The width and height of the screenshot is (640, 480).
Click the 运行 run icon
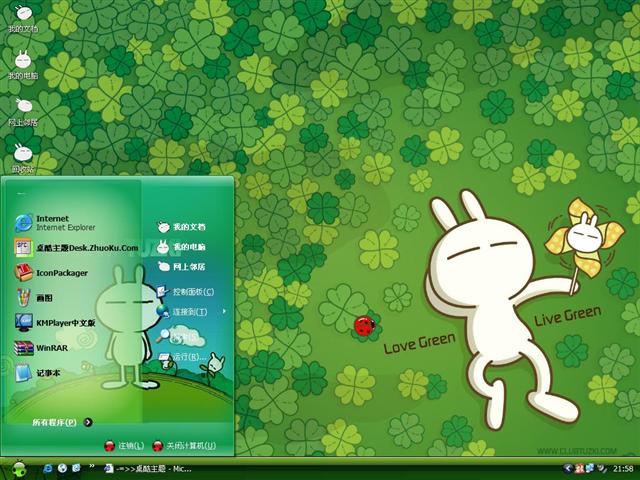click(x=164, y=358)
